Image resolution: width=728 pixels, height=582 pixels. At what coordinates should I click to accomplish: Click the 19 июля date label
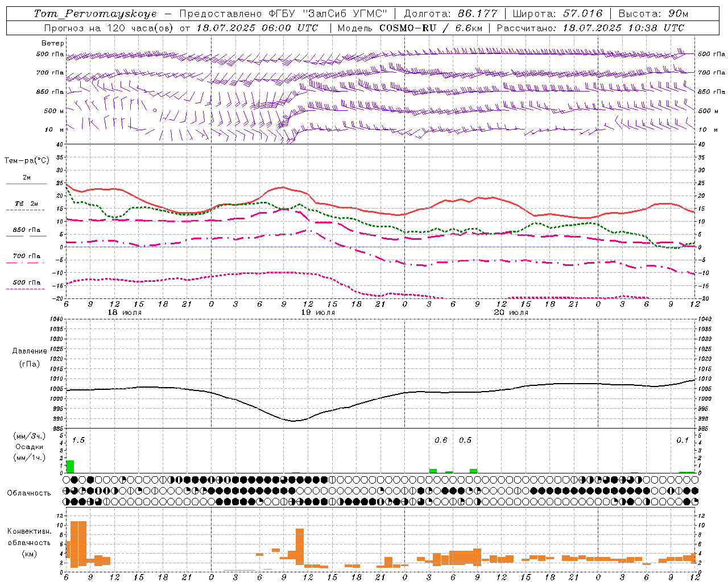[x=318, y=313]
